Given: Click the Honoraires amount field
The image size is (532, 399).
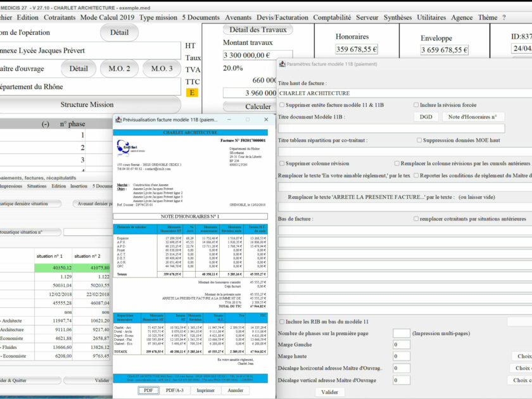Looking at the screenshot, I should [357, 49].
